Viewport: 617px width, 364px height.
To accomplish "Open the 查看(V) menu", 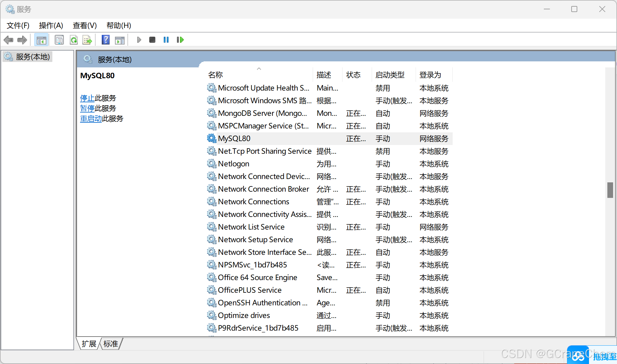I will click(x=85, y=26).
